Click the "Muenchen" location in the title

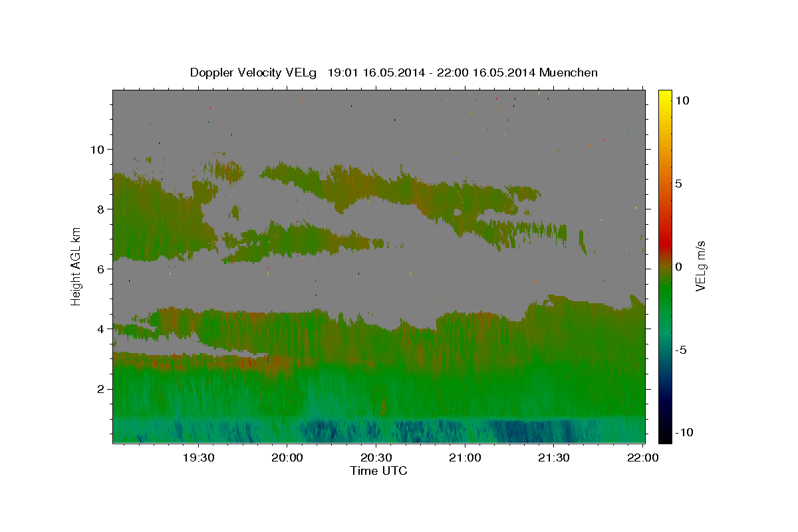[x=569, y=72]
